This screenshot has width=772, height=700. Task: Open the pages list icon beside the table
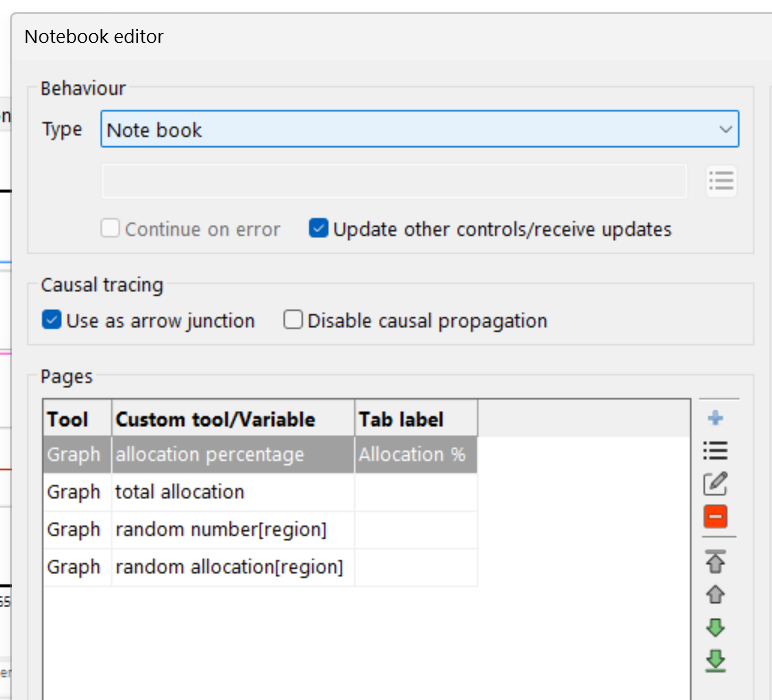(715, 450)
